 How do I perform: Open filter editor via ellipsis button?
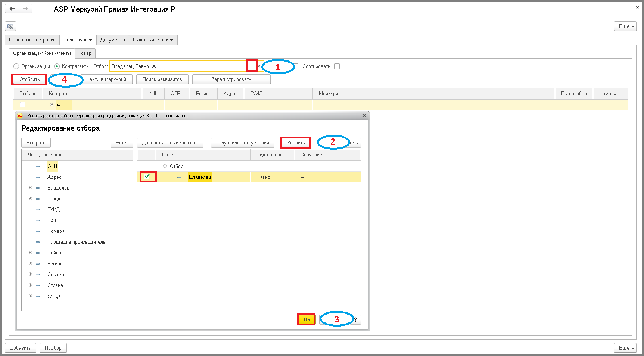251,66
